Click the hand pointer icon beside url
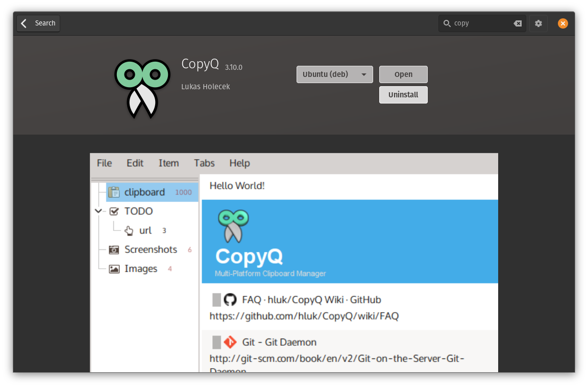 coord(129,231)
